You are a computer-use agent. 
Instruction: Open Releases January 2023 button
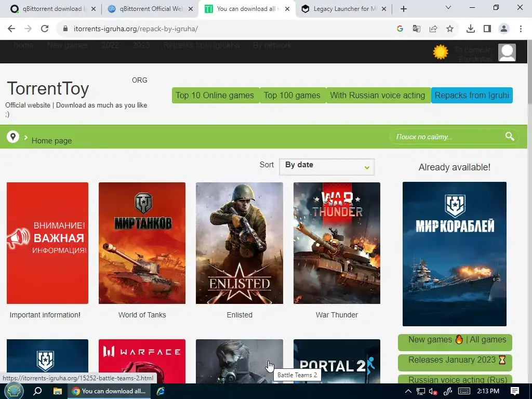tap(455, 362)
